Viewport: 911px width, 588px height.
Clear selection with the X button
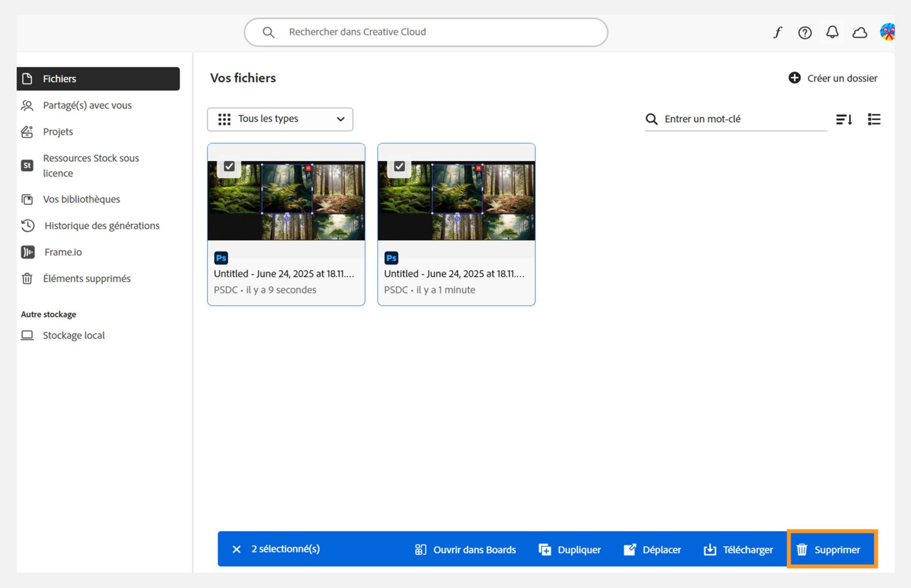point(236,549)
